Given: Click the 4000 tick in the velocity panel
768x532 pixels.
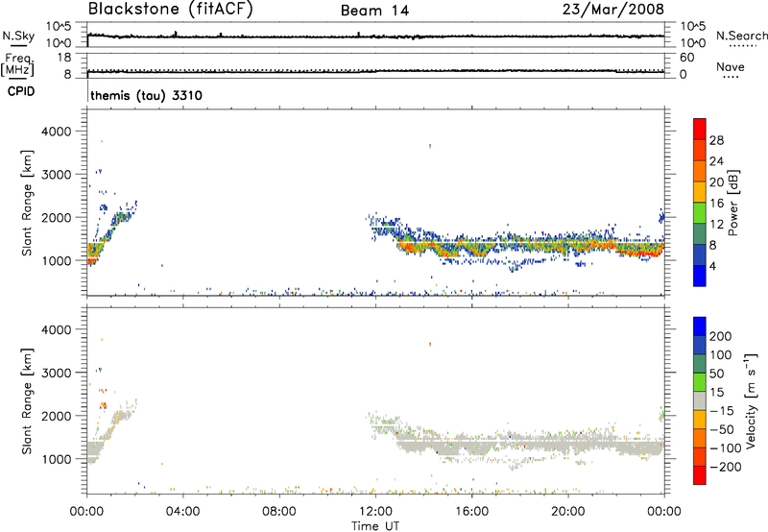Looking at the screenshot, I should (x=57, y=329).
